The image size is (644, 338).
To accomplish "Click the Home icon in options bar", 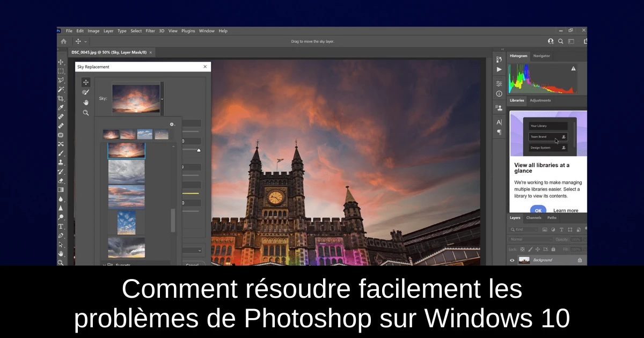I will pos(64,41).
